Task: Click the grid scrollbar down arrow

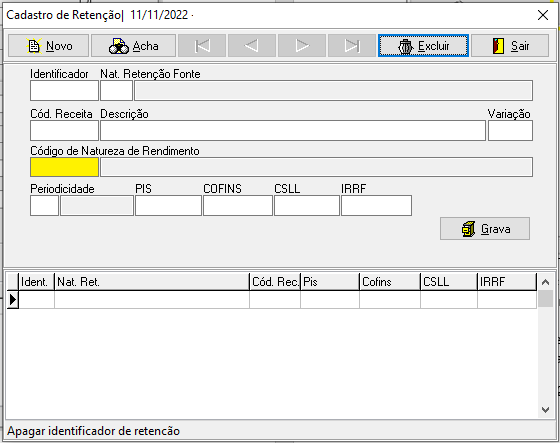Action: [545, 410]
